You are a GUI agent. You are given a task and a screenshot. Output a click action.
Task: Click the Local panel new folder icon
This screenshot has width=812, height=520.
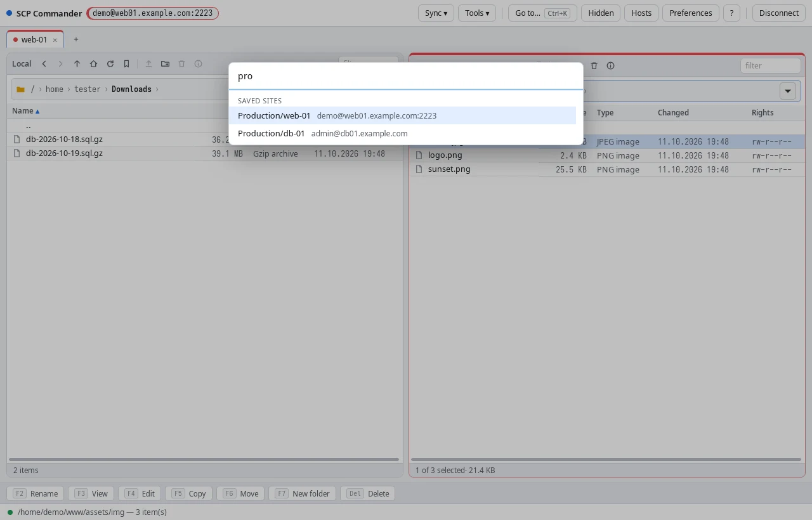pos(165,64)
